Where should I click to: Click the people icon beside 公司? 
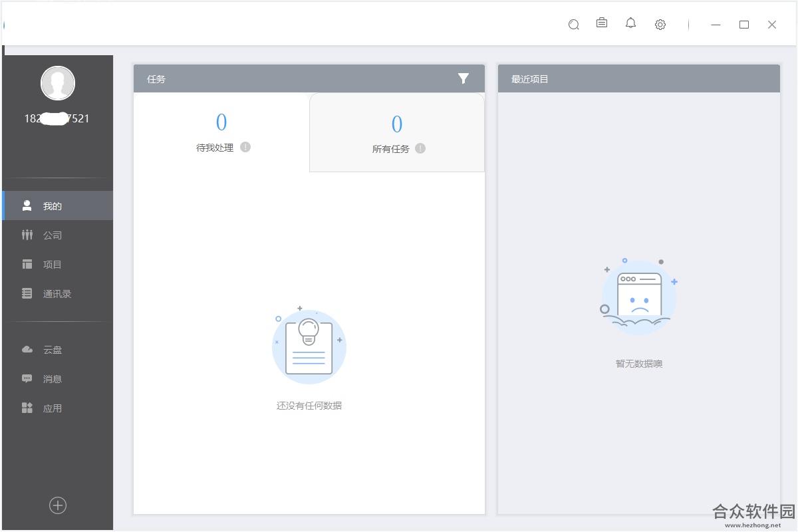(27, 235)
